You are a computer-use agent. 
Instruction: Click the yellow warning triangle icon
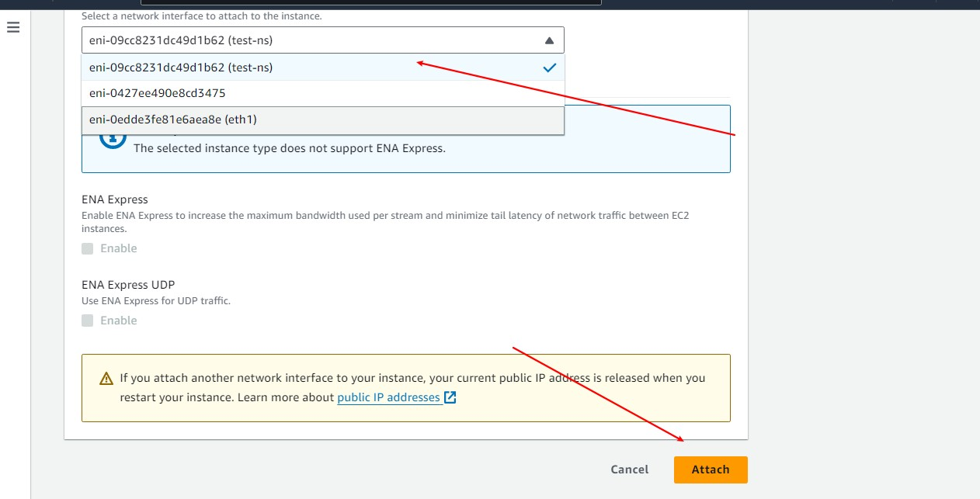[106, 379]
